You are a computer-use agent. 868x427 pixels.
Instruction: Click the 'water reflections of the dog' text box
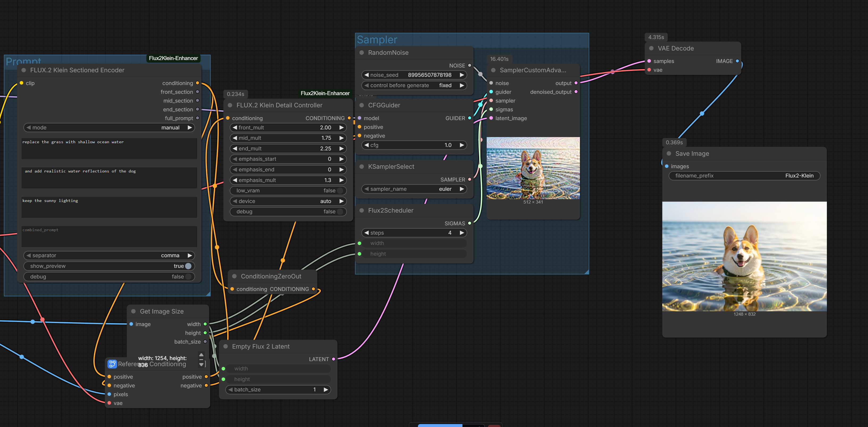109,178
